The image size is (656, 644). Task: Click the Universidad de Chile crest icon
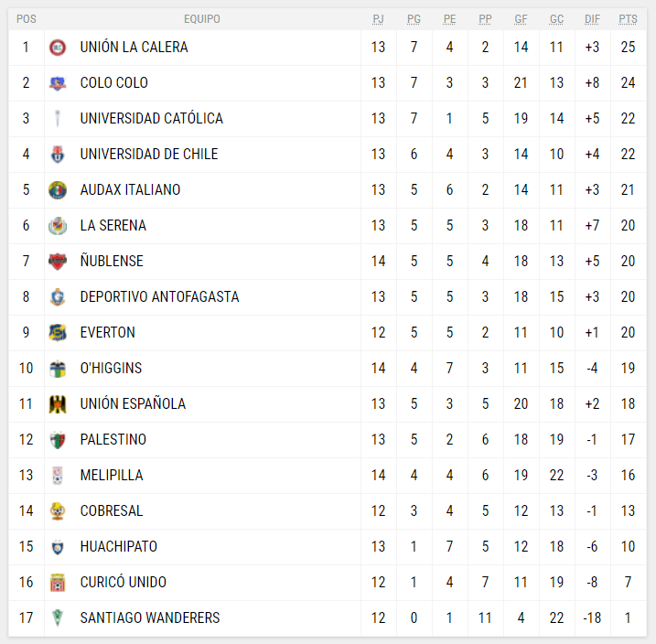click(x=58, y=154)
